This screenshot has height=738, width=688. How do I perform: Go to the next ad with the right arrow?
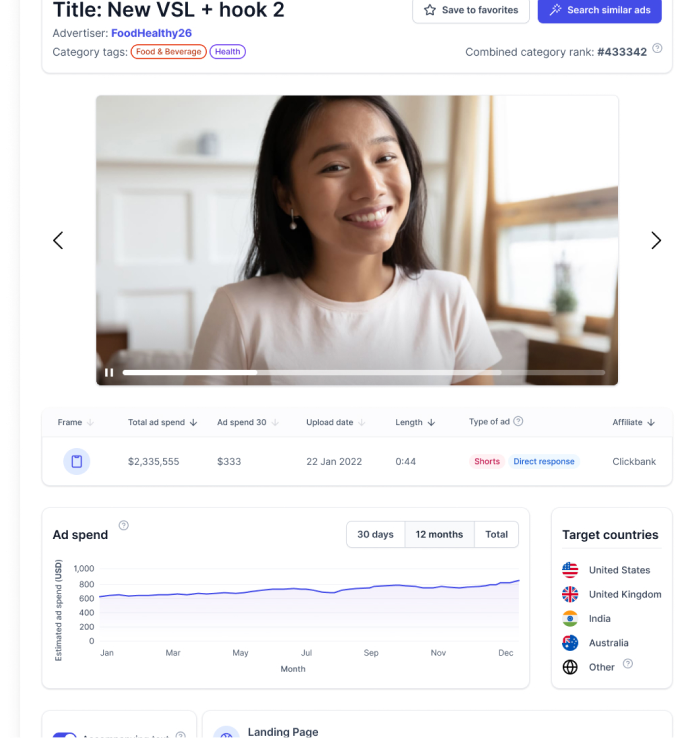click(x=656, y=241)
